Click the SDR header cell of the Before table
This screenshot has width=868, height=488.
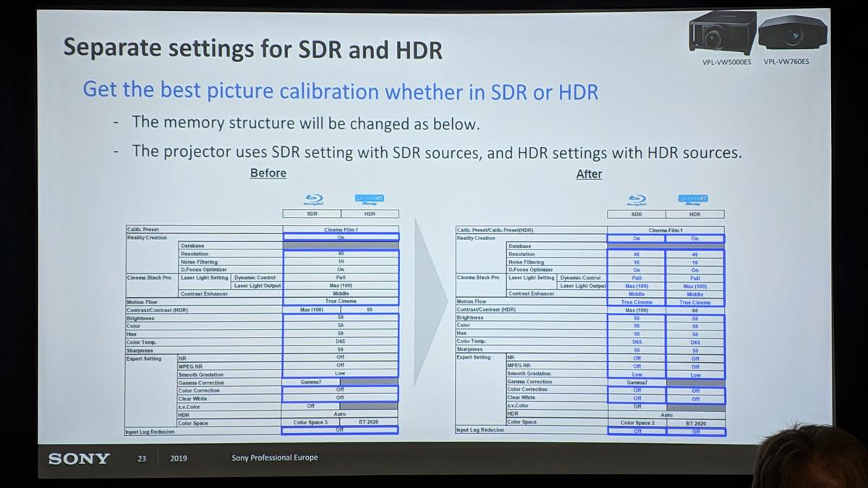coord(312,214)
